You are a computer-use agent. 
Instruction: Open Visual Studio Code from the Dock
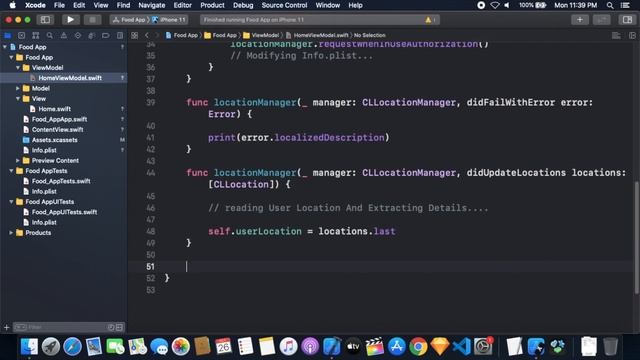pos(461,347)
